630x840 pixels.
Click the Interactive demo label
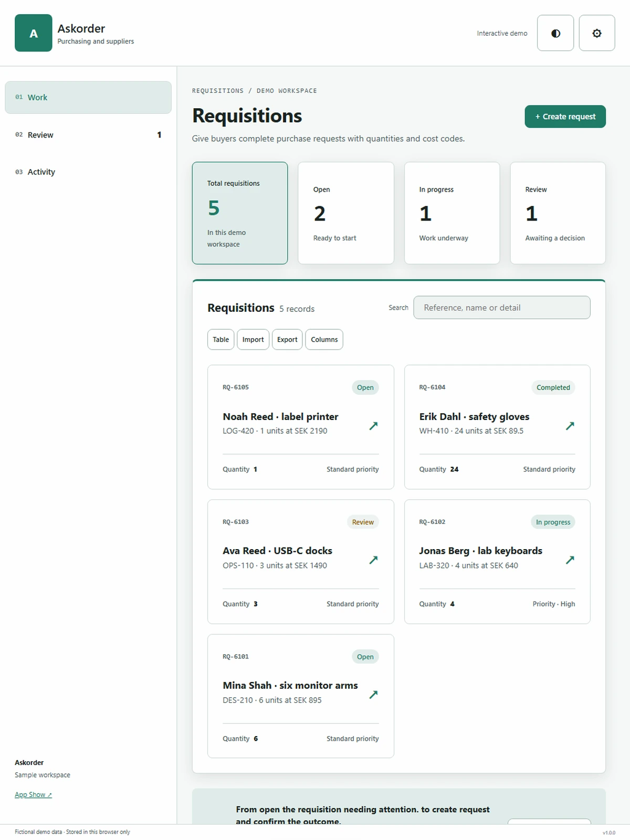click(502, 33)
